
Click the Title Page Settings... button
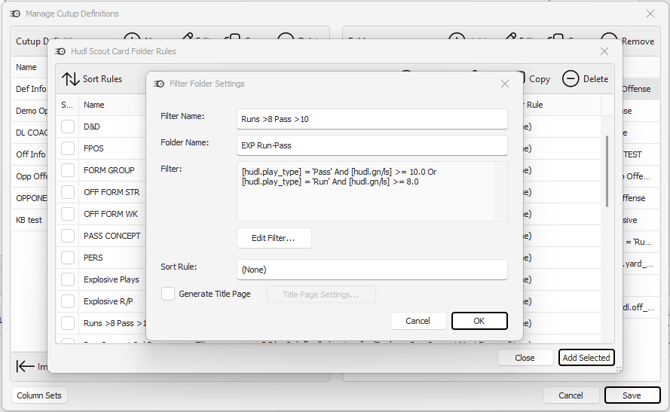(x=321, y=294)
